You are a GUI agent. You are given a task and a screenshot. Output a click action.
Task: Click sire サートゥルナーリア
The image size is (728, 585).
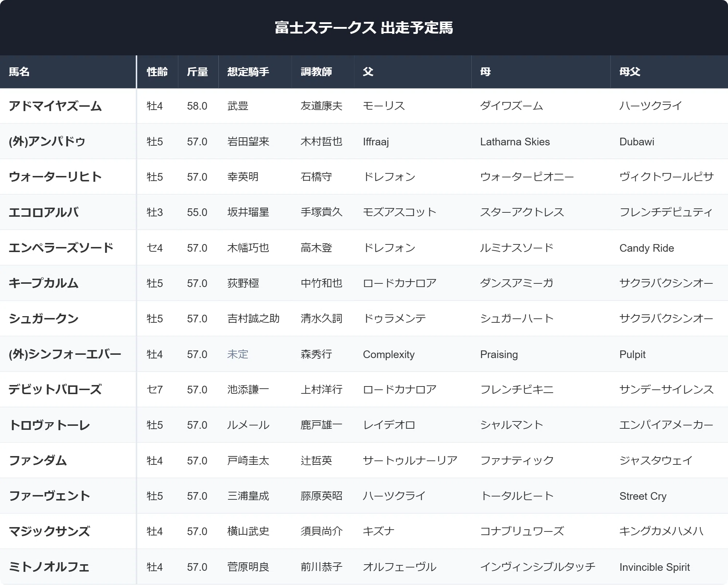click(x=410, y=460)
